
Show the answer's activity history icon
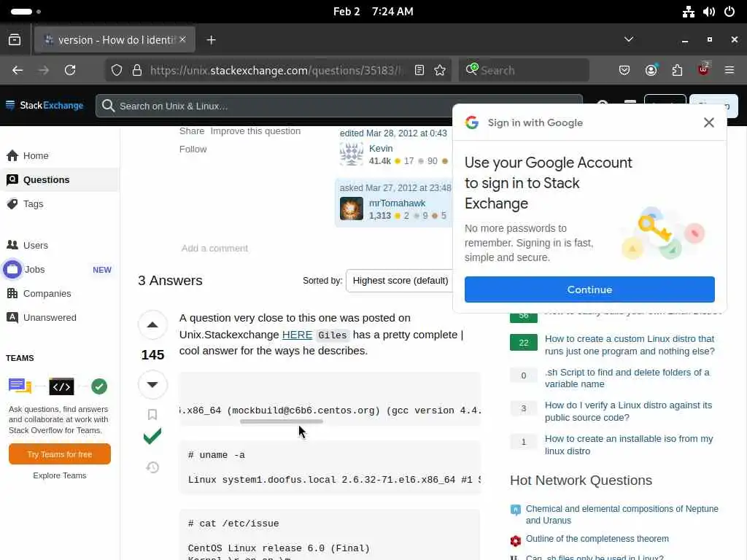tap(152, 467)
